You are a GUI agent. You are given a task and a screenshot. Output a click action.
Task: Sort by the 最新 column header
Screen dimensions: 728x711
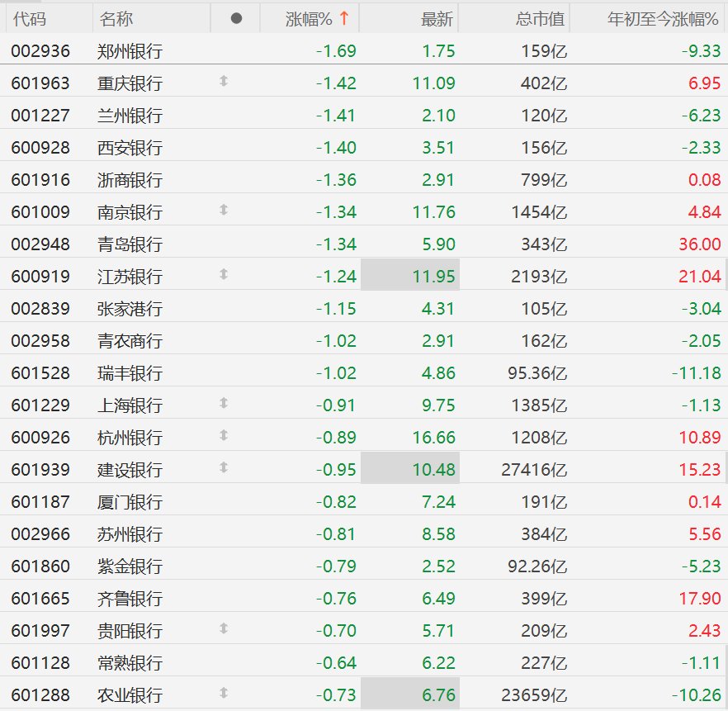click(x=437, y=19)
